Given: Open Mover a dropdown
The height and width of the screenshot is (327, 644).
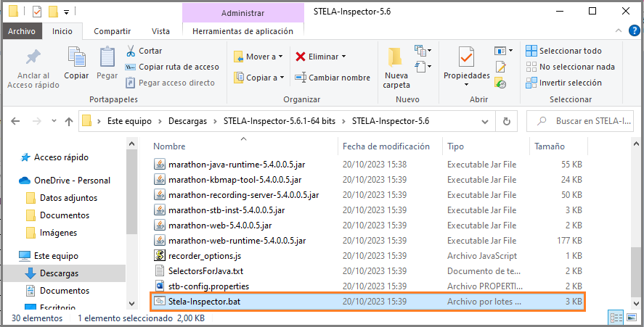Looking at the screenshot, I should pyautogui.click(x=258, y=57).
